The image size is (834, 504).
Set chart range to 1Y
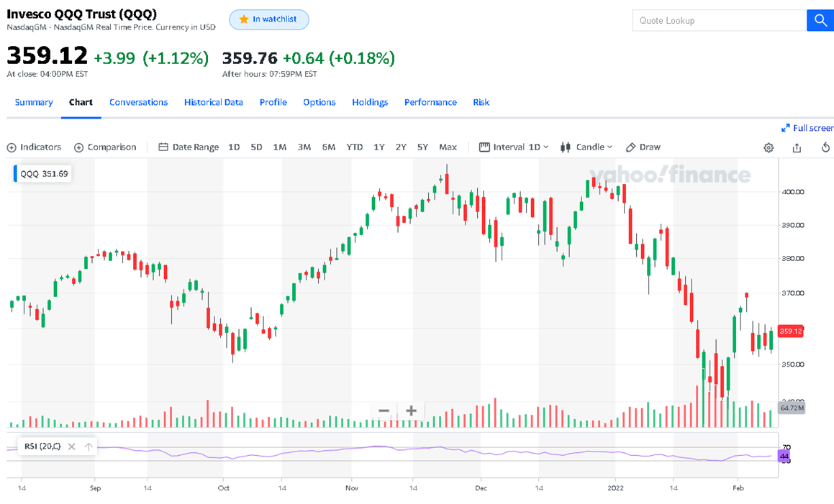click(x=379, y=147)
